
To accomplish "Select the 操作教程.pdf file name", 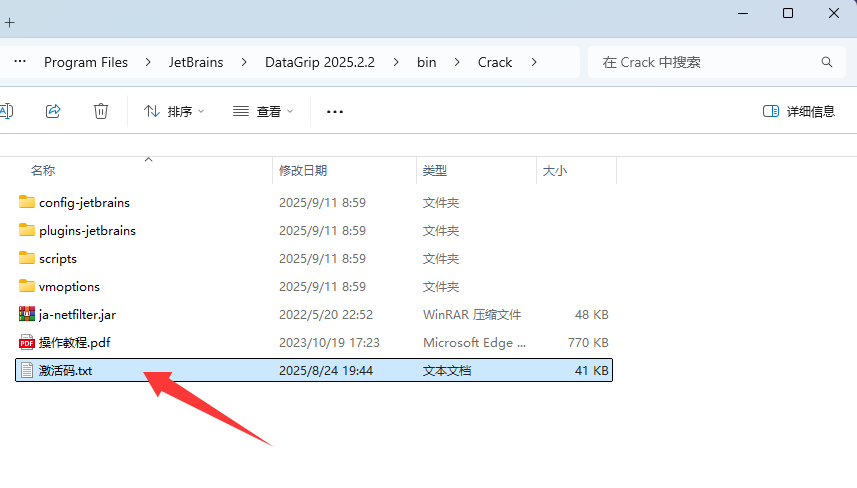I will click(74, 343).
